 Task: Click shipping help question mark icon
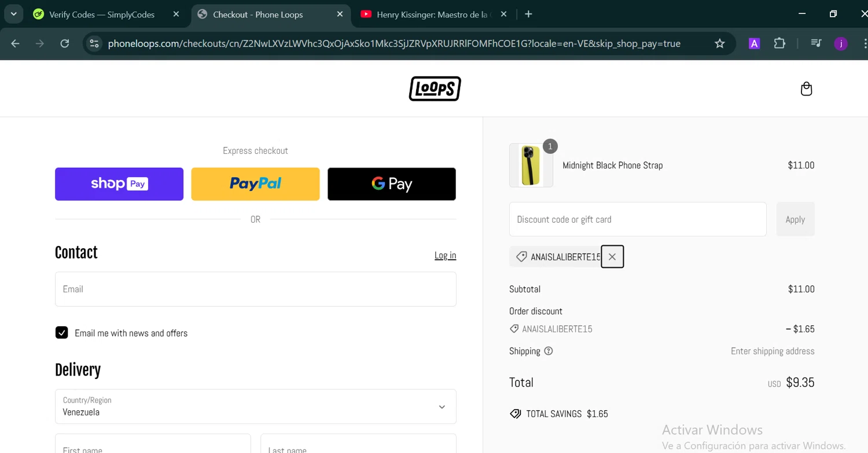click(x=549, y=351)
